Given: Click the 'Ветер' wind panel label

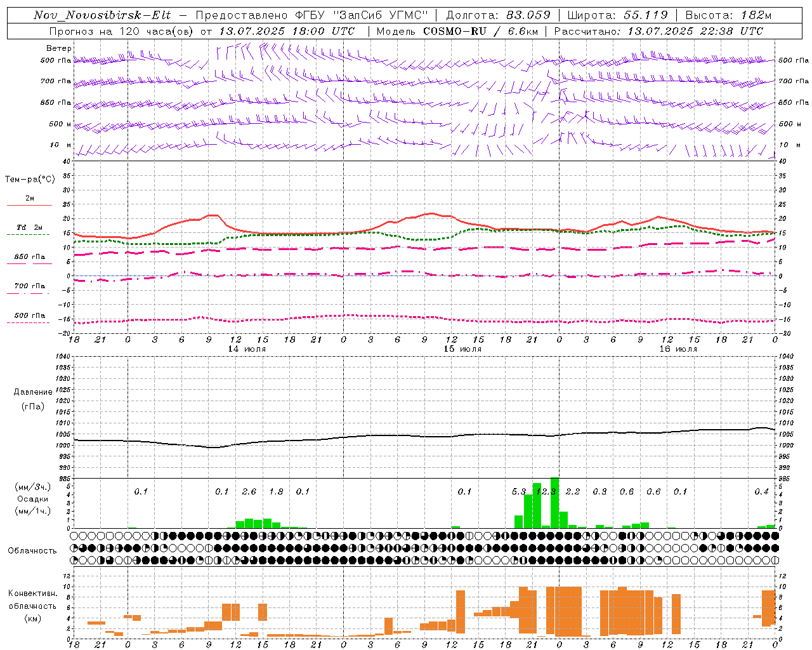Looking at the screenshot, I should pos(59,48).
